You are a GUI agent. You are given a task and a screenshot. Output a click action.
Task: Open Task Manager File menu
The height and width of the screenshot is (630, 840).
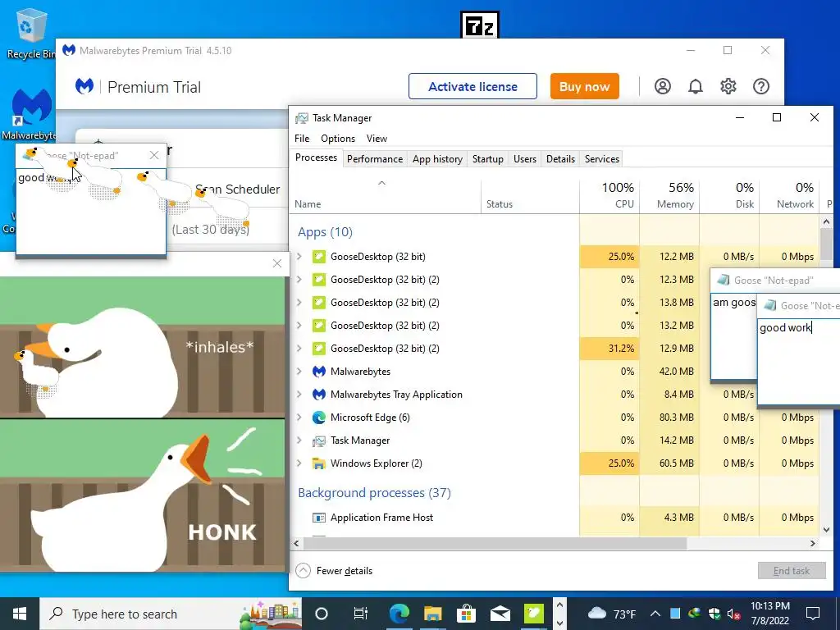pyautogui.click(x=302, y=138)
